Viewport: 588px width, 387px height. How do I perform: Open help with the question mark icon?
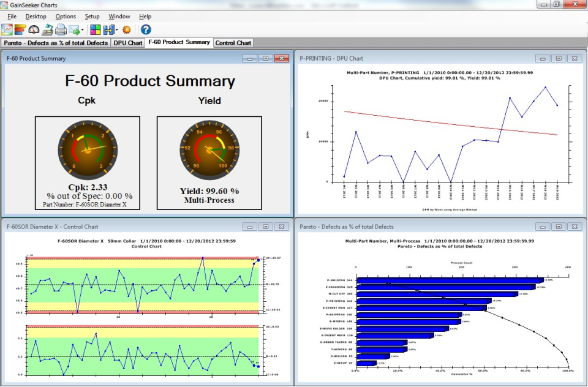pyautogui.click(x=146, y=29)
